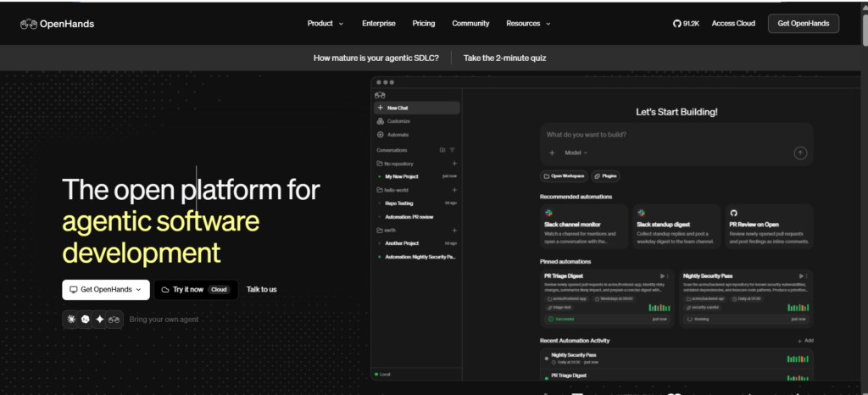Select the Repo Testing conversation
Screen dimensions: 868x395
tap(417, 203)
